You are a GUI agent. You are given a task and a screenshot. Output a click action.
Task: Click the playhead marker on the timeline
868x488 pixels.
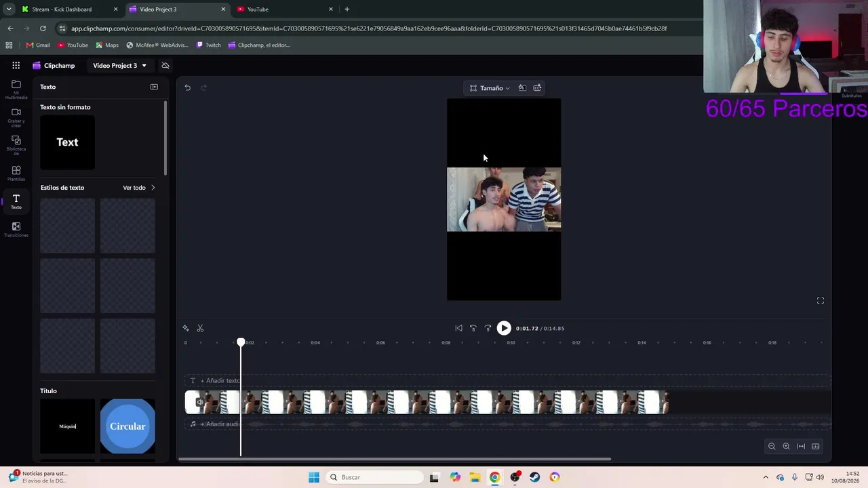241,343
